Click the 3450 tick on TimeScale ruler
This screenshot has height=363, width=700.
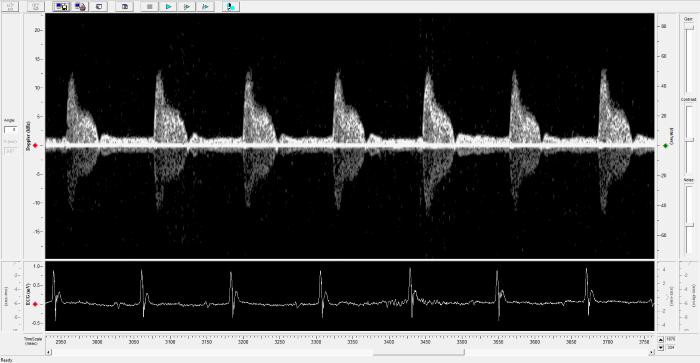pos(425,342)
